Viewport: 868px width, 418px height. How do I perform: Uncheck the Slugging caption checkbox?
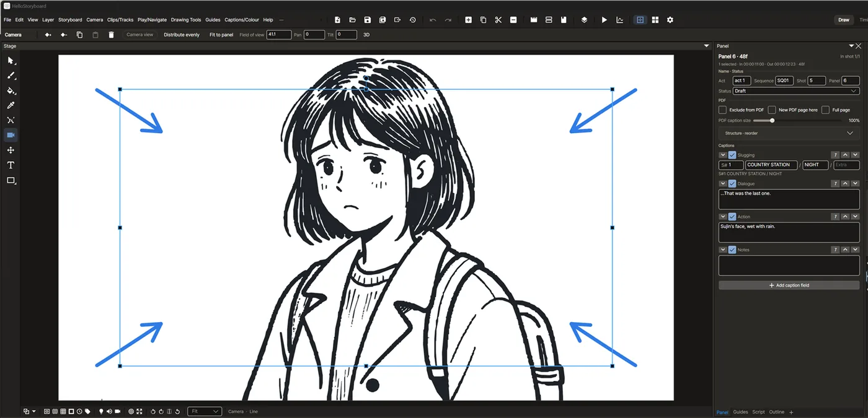click(x=732, y=155)
